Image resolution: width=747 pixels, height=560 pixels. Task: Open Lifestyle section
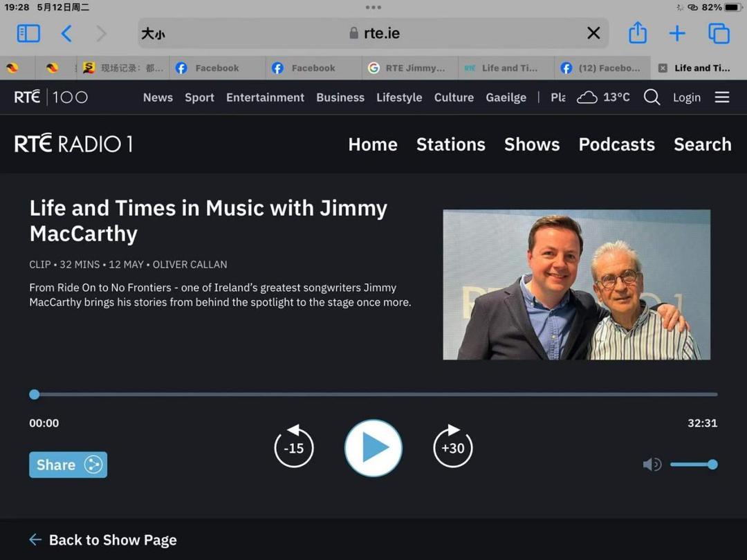pyautogui.click(x=399, y=97)
